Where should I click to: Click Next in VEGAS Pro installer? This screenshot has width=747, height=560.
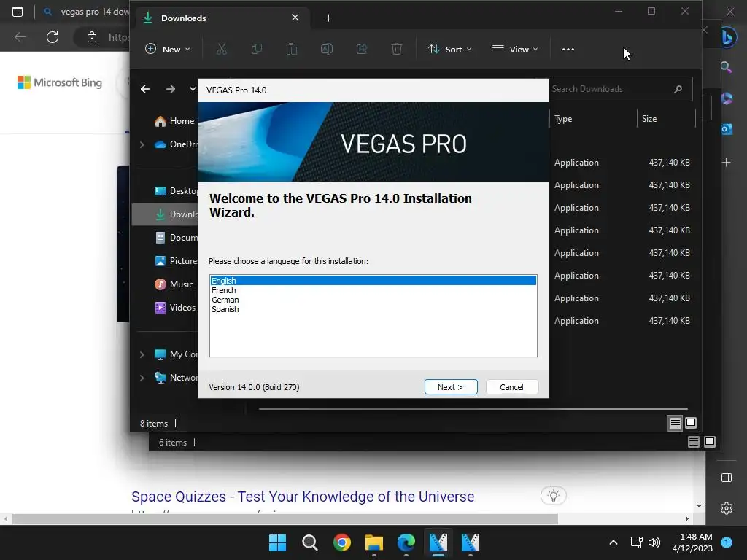pyautogui.click(x=451, y=387)
